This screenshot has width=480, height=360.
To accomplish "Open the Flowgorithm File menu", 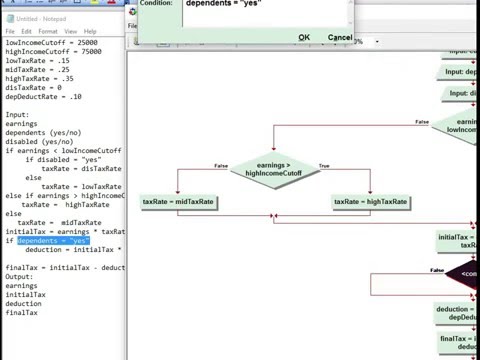I will point(132,26).
